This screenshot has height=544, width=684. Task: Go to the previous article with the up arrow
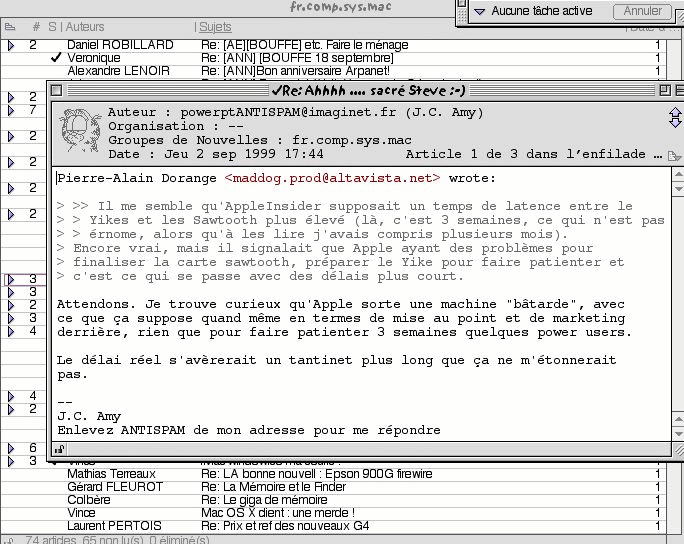[675, 112]
